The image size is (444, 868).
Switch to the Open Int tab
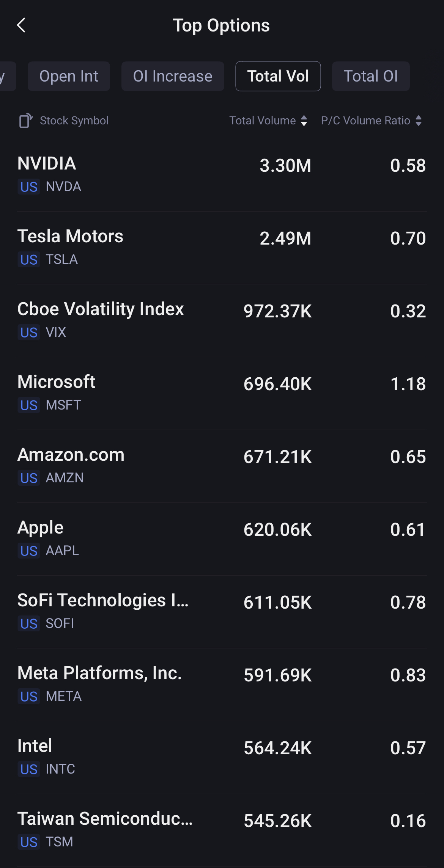pyautogui.click(x=69, y=76)
